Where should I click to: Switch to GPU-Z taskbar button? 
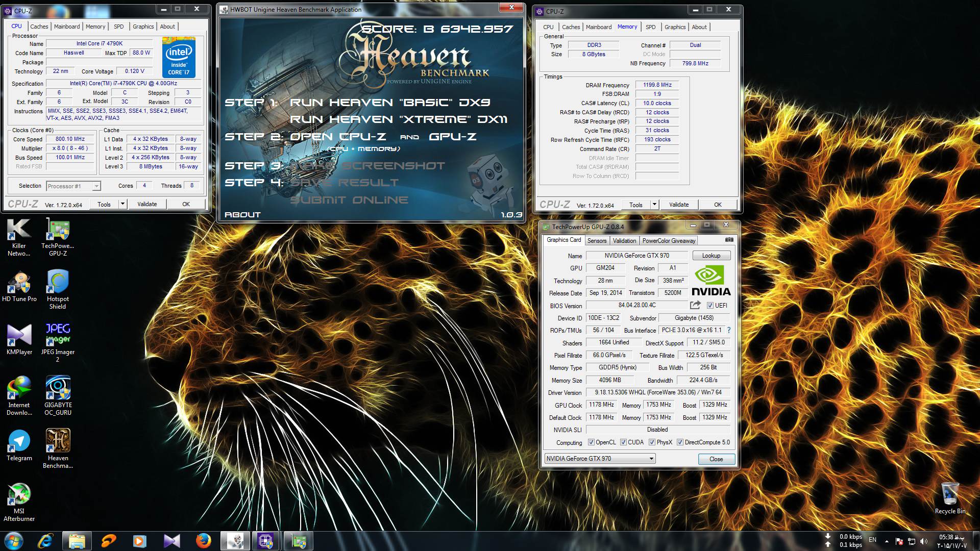tap(298, 541)
